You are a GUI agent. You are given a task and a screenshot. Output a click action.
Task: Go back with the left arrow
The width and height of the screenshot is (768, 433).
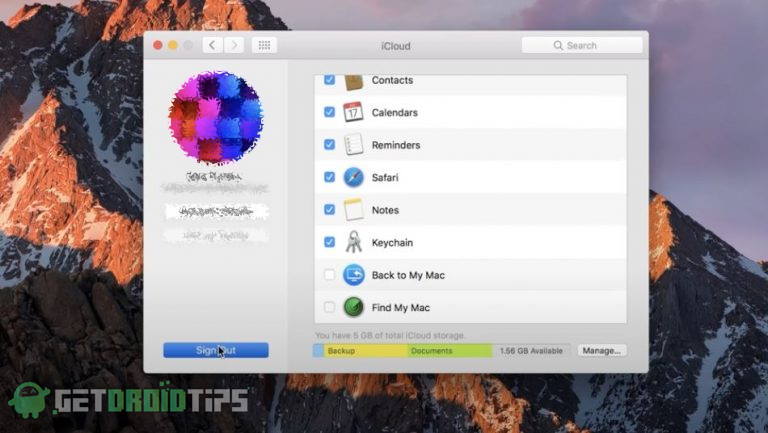coord(213,46)
